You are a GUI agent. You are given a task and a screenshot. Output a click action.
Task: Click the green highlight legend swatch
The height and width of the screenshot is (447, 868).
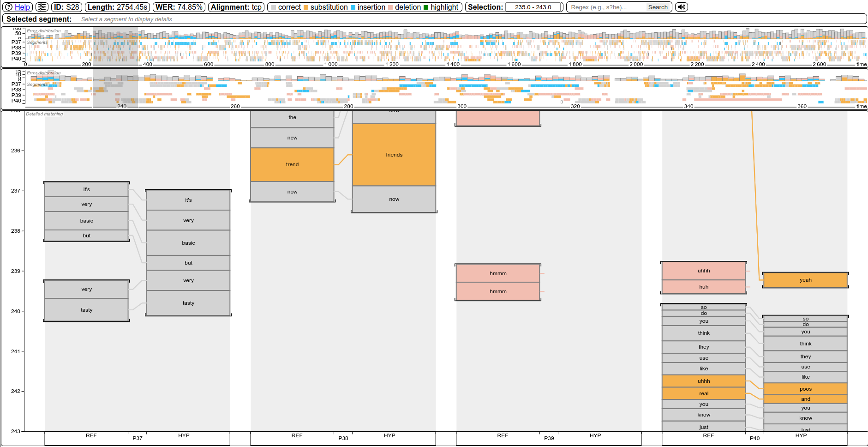coord(426,7)
